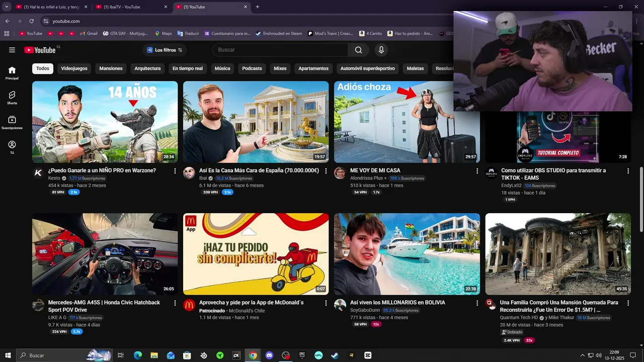The height and width of the screenshot is (362, 644).
Task: Switch to the Hal le es infiel tab
Action: 51,7
